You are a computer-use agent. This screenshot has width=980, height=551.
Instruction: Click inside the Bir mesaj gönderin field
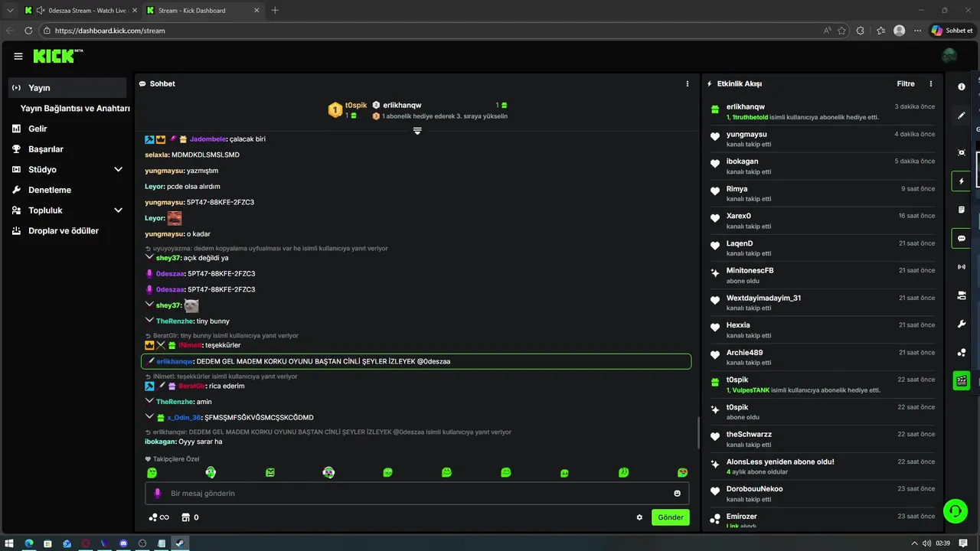point(417,494)
